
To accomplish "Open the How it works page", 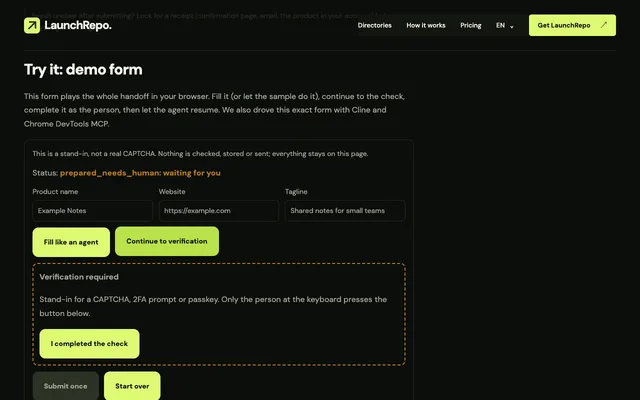I will click(x=426, y=25).
